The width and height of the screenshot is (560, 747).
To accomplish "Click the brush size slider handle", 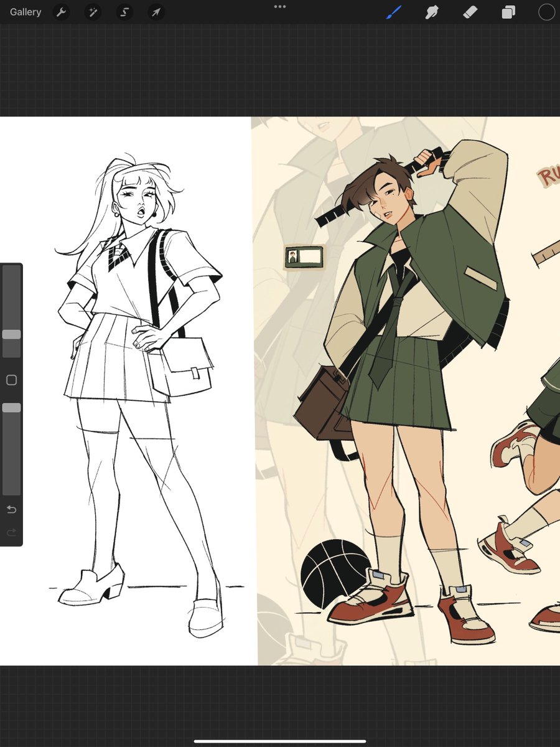I will tap(11, 334).
